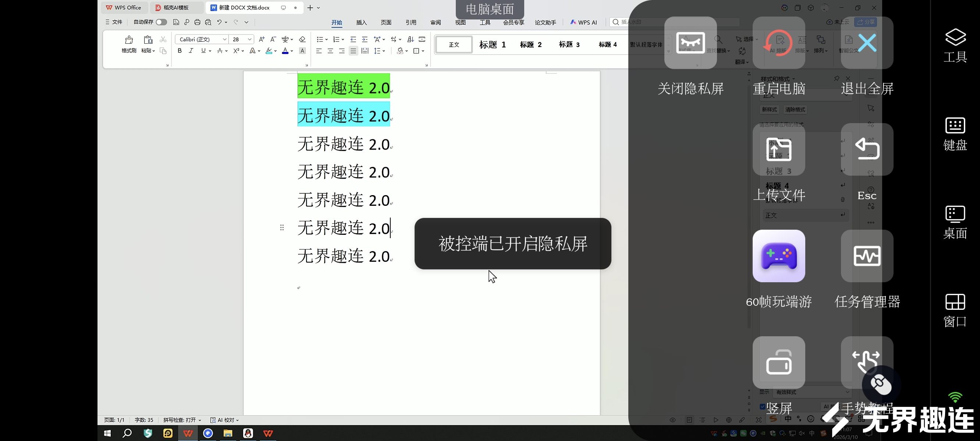Open the 键盘 keyboard panel
This screenshot has width=980, height=441.
coord(955,134)
